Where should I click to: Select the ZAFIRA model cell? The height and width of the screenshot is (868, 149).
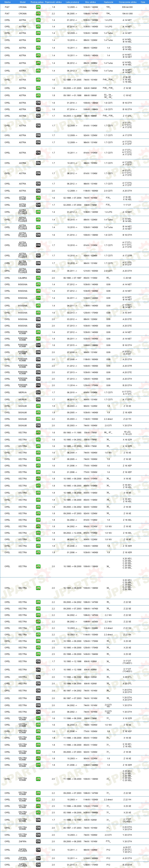[22, 841]
